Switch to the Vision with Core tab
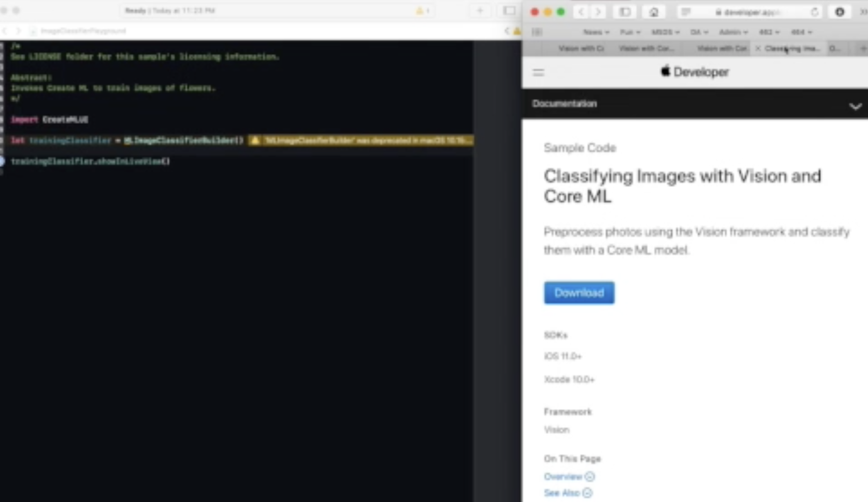This screenshot has height=502, width=868. click(x=647, y=48)
